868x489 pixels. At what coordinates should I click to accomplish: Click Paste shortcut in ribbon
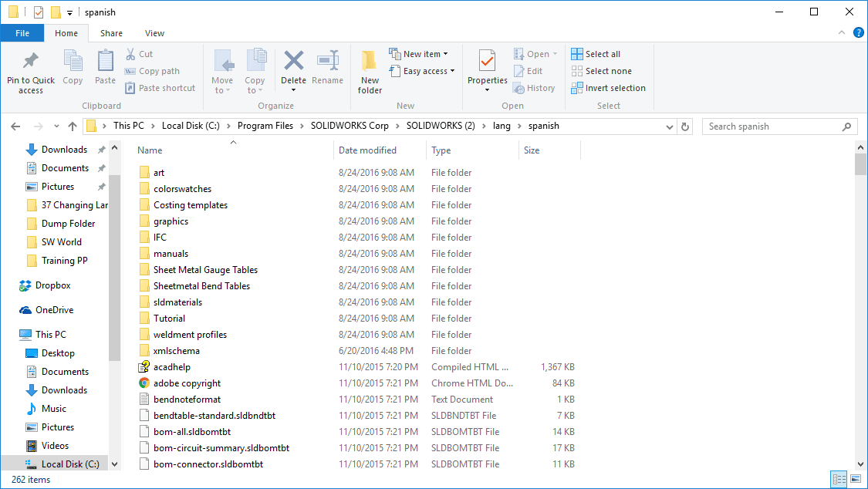pos(160,88)
